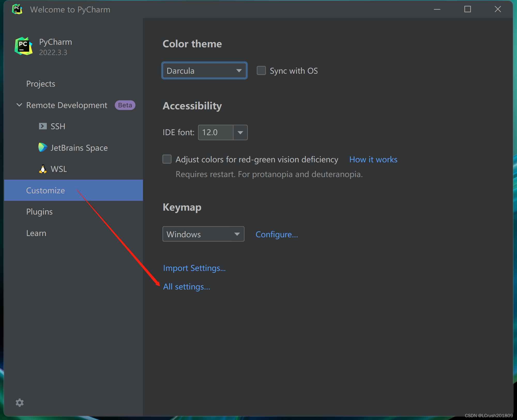This screenshot has height=420, width=517.
Task: Click the PyCharm logo in the sidebar
Action: coord(23,47)
